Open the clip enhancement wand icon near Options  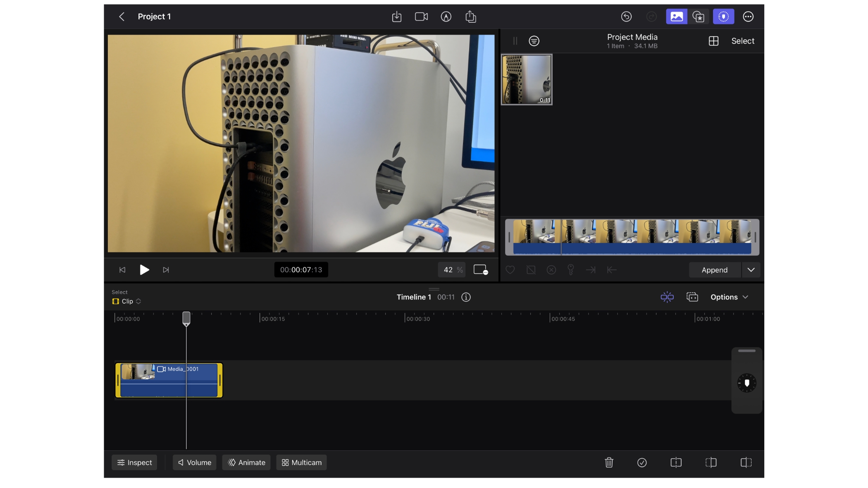(667, 297)
